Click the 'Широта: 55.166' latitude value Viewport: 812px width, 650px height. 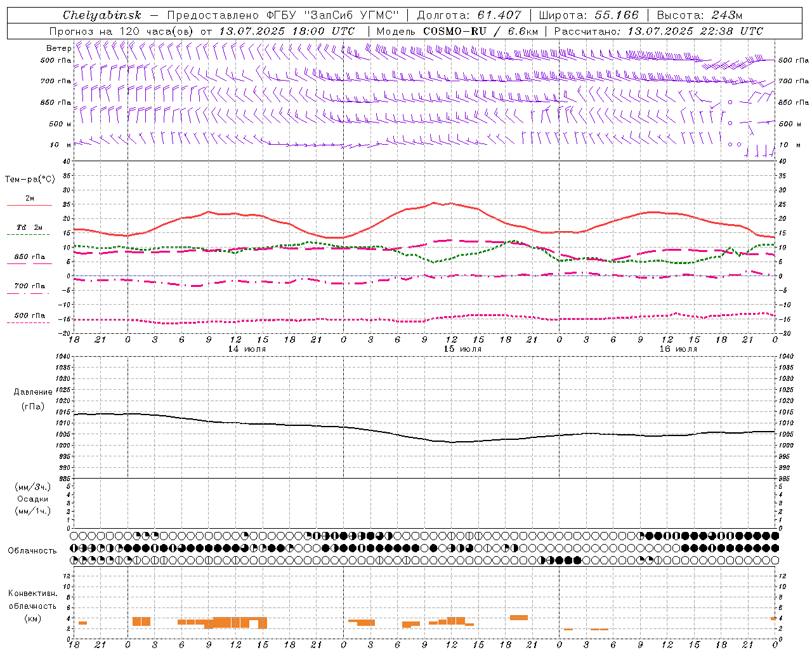tap(589, 15)
